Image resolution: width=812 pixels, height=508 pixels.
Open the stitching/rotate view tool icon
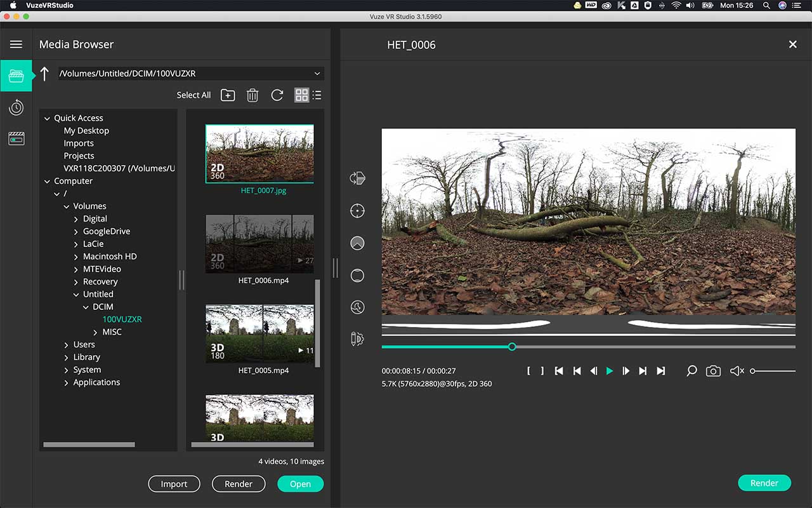coord(357,178)
